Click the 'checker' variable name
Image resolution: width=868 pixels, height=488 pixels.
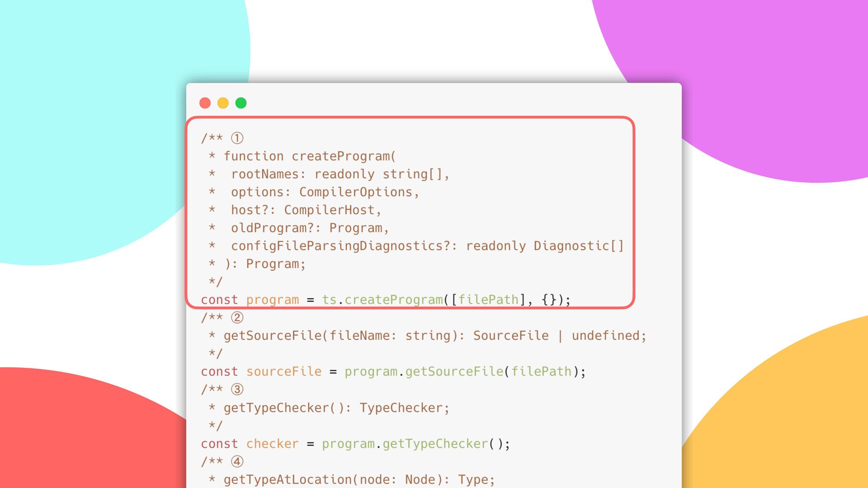tap(273, 444)
